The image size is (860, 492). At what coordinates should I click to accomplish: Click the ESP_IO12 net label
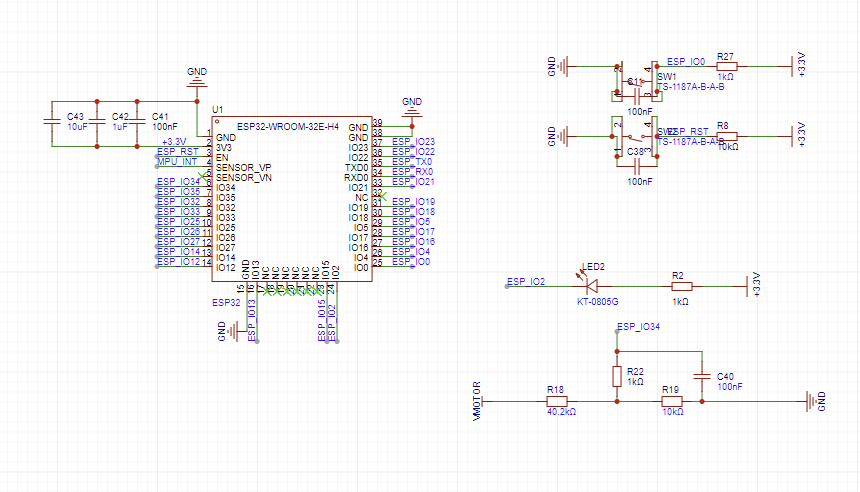[179, 262]
